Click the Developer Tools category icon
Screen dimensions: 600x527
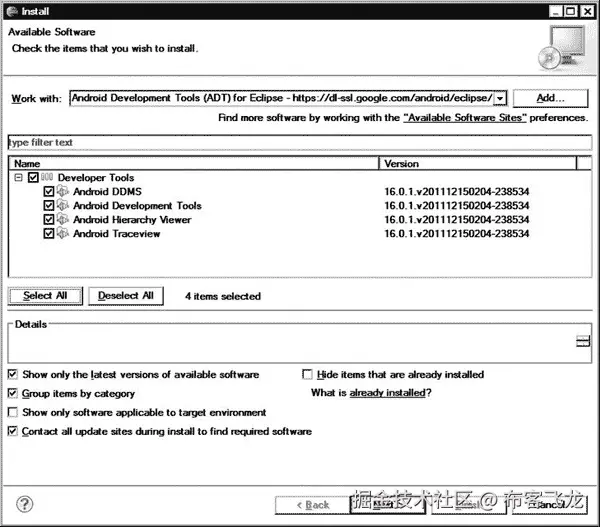point(47,177)
